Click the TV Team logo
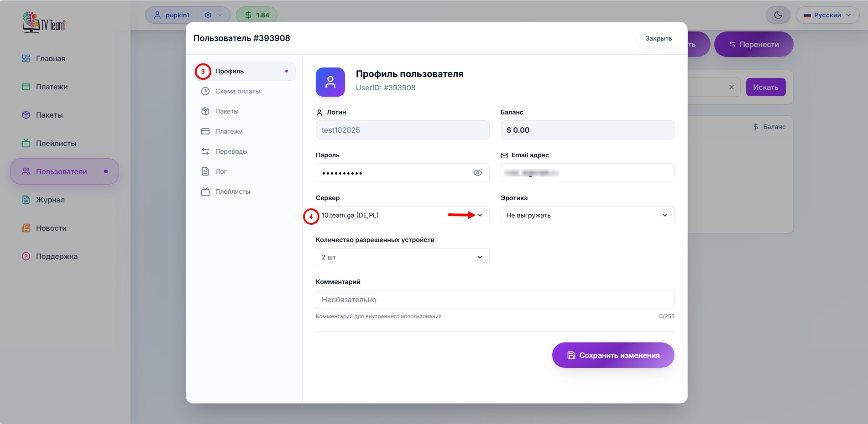This screenshot has width=868, height=424. pyautogui.click(x=44, y=23)
